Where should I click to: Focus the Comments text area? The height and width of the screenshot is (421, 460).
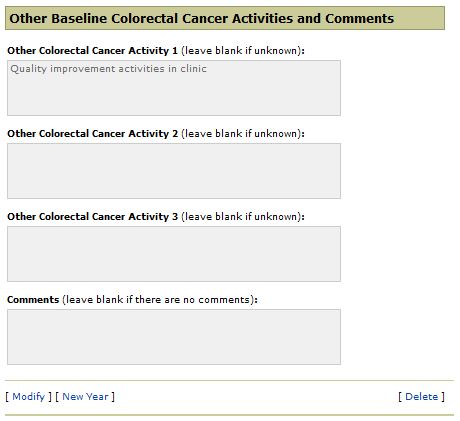pos(174,337)
